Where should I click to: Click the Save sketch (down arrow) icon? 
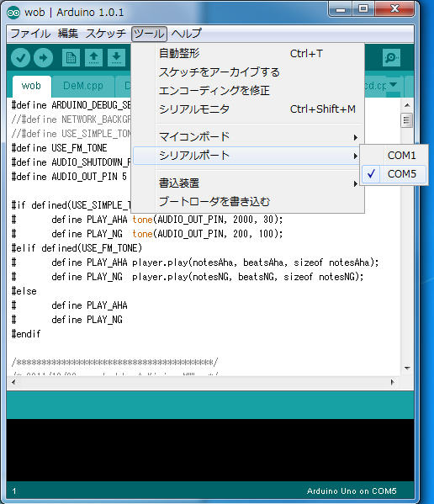pyautogui.click(x=116, y=58)
